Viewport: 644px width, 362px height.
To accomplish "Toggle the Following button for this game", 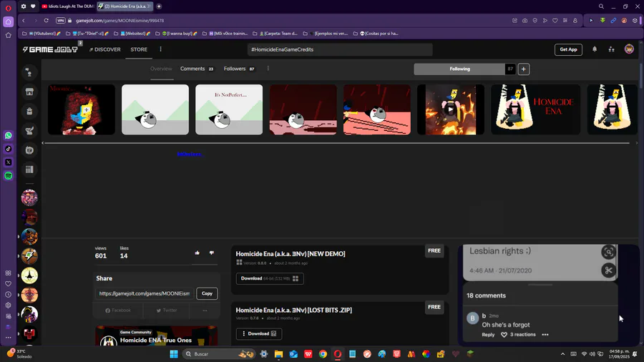I will pyautogui.click(x=459, y=69).
